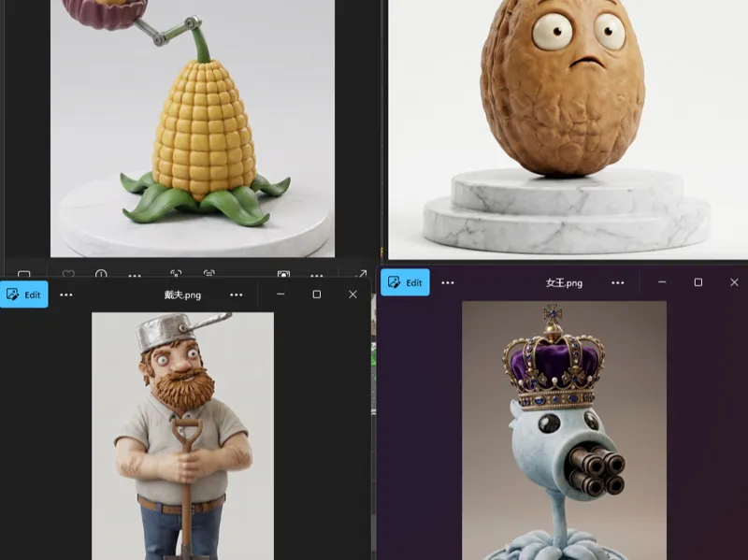
Task: Close the 女王.png photo window
Action: pyautogui.click(x=734, y=282)
